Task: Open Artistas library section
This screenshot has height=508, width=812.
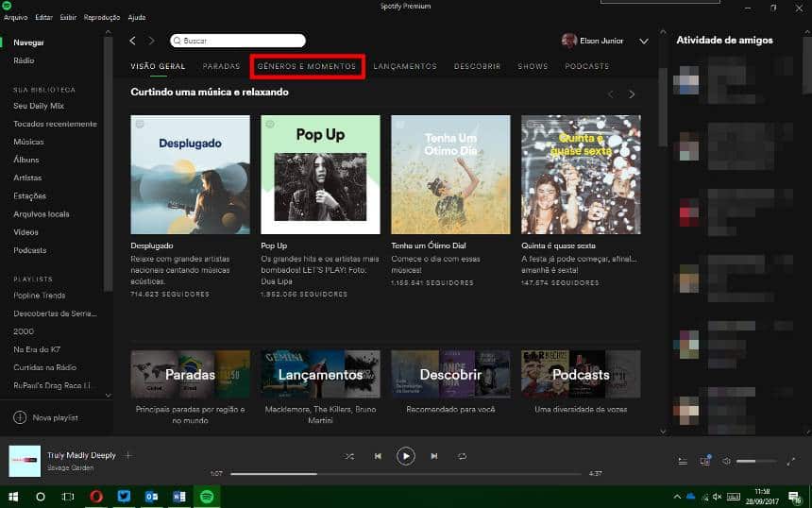Action: point(27,178)
